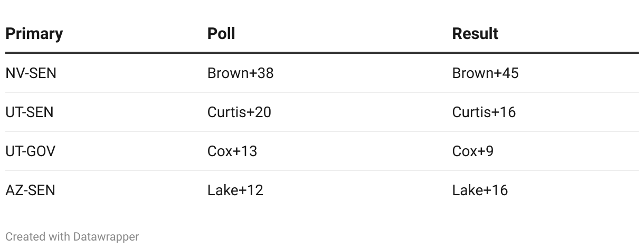Click the Cox+9 result cell
The height and width of the screenshot is (249, 644).
(473, 151)
